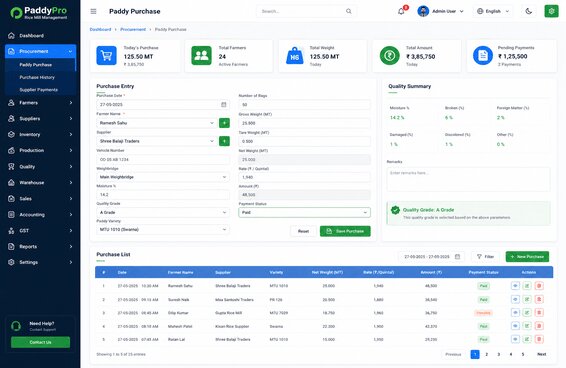Open the green settings gear button
Screen dimensions: 566x368
[551, 11]
